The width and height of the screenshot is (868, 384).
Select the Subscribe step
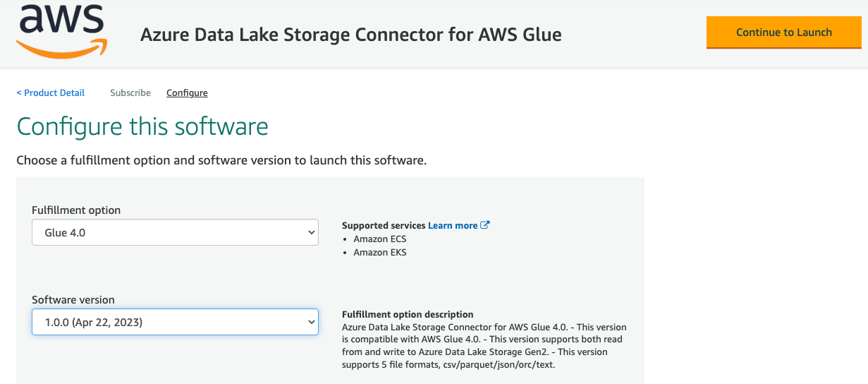(130, 93)
